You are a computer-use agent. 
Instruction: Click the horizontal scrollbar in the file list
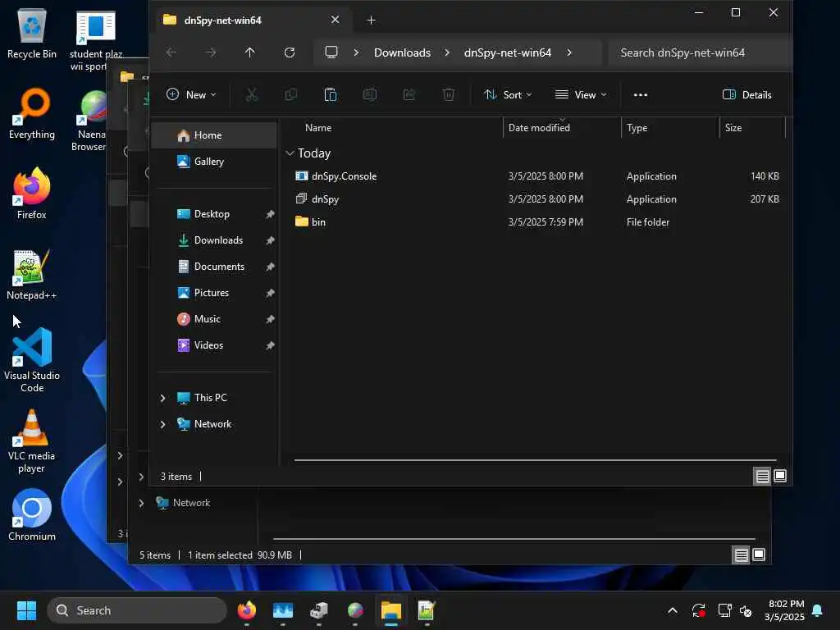(x=535, y=459)
